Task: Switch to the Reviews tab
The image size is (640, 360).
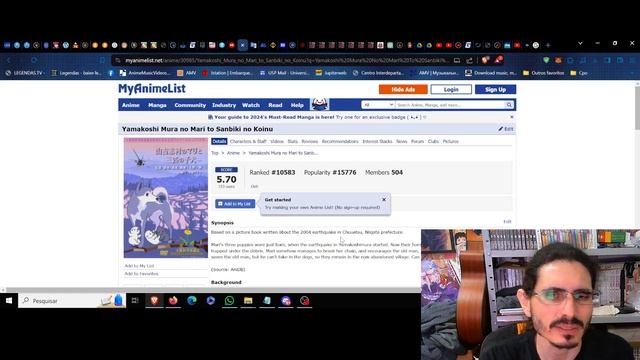Action: pos(309,141)
